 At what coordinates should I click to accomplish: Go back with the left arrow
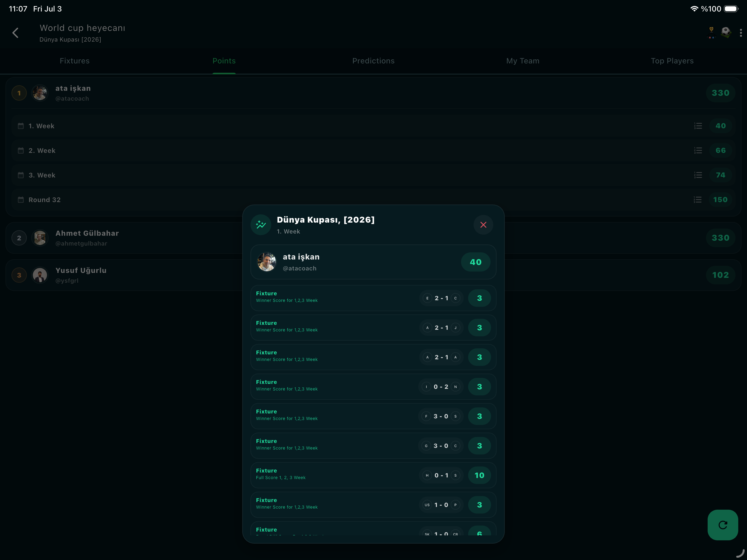[x=16, y=33]
